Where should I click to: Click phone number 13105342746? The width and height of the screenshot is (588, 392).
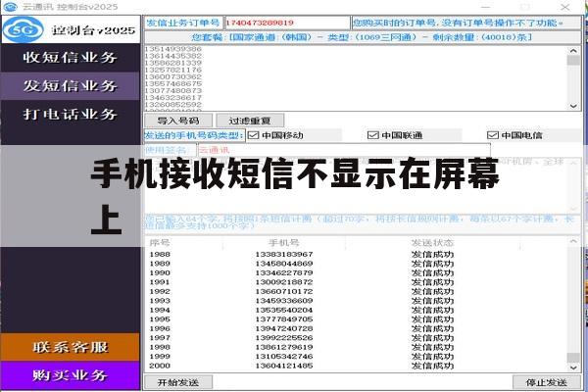tap(284, 357)
